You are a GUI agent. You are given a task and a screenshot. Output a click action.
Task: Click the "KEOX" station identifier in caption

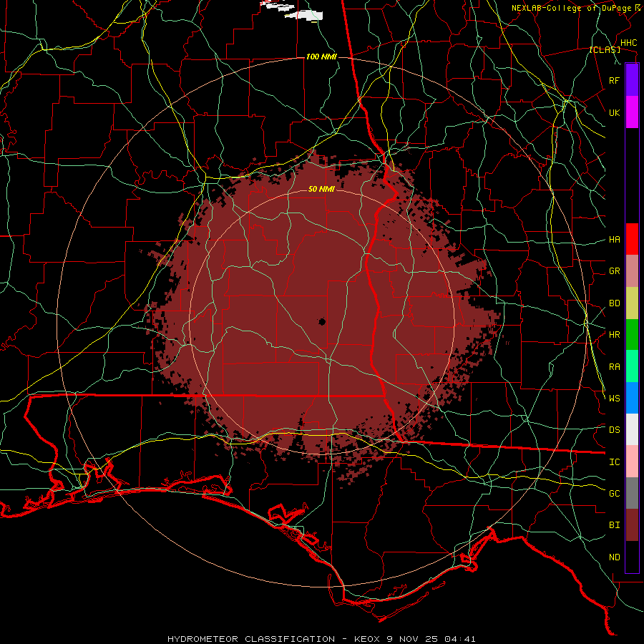click(367, 639)
